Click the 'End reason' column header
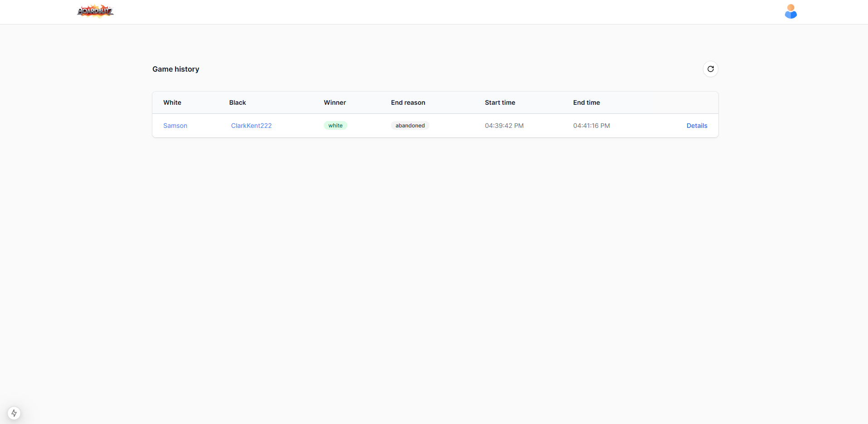This screenshot has height=424, width=868. [408, 102]
